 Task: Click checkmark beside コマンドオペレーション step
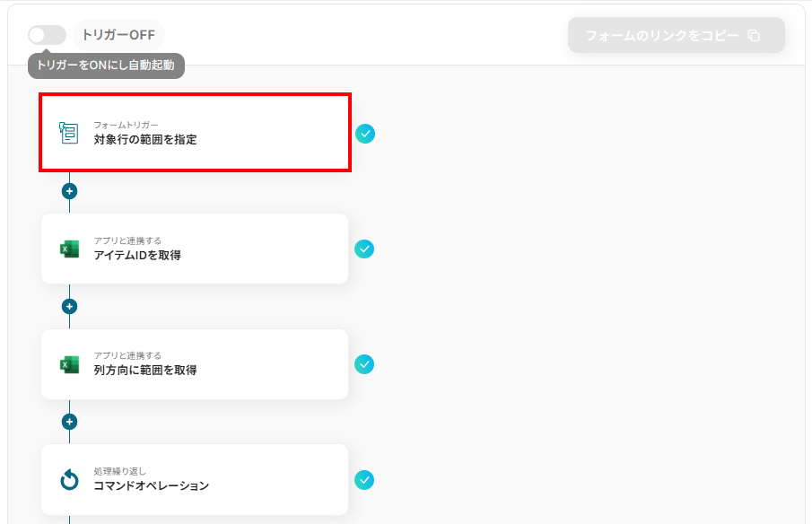click(364, 480)
